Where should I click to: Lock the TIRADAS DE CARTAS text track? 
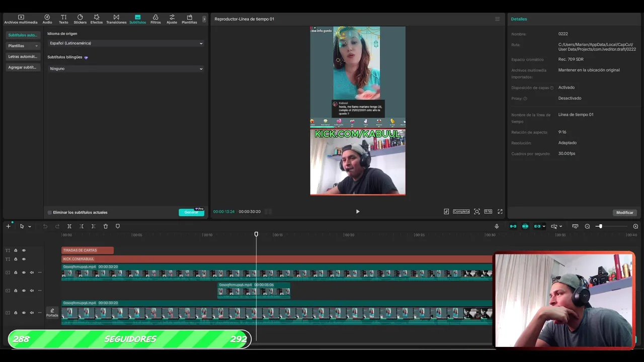pyautogui.click(x=16, y=250)
